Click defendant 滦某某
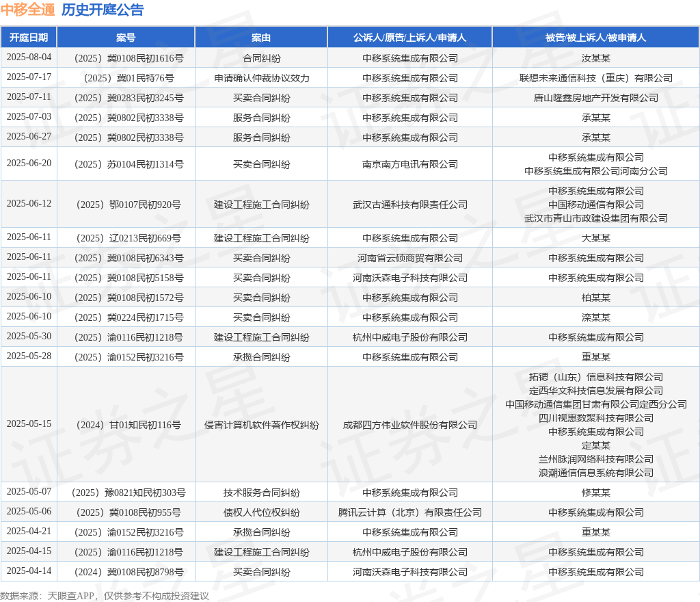700x602 pixels. coord(595,317)
